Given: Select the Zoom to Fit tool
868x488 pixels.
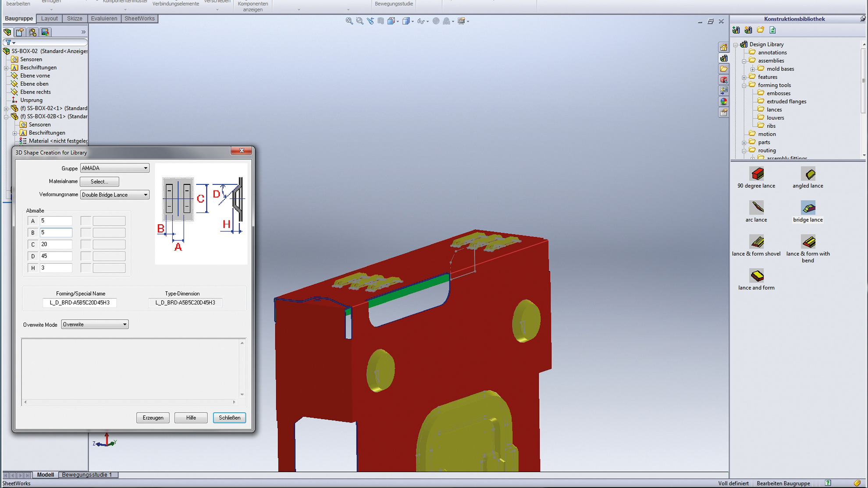Looking at the screenshot, I should (x=349, y=21).
